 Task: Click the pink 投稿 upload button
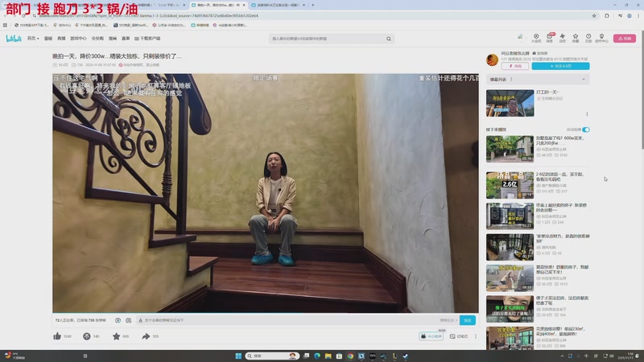(x=625, y=38)
